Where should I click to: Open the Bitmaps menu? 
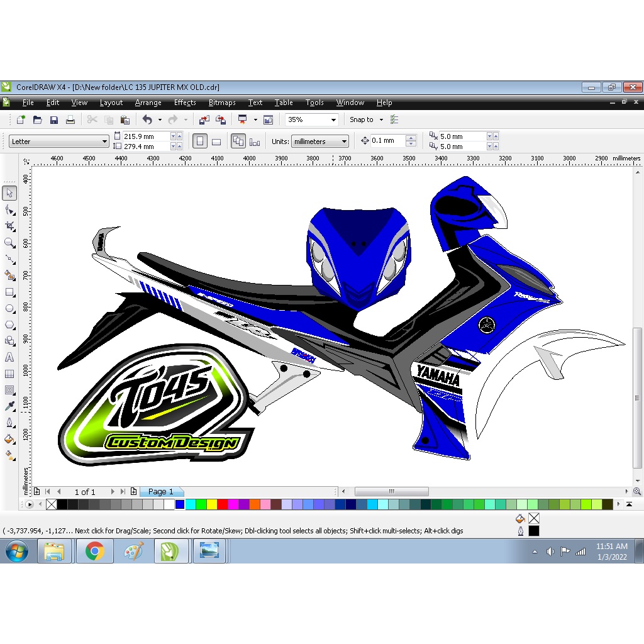pos(222,103)
